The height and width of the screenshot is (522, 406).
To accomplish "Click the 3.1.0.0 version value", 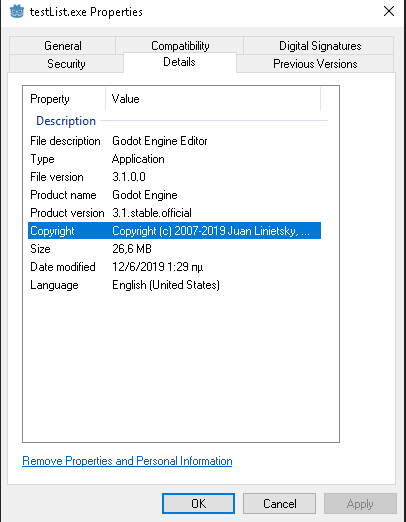I will (129, 177).
